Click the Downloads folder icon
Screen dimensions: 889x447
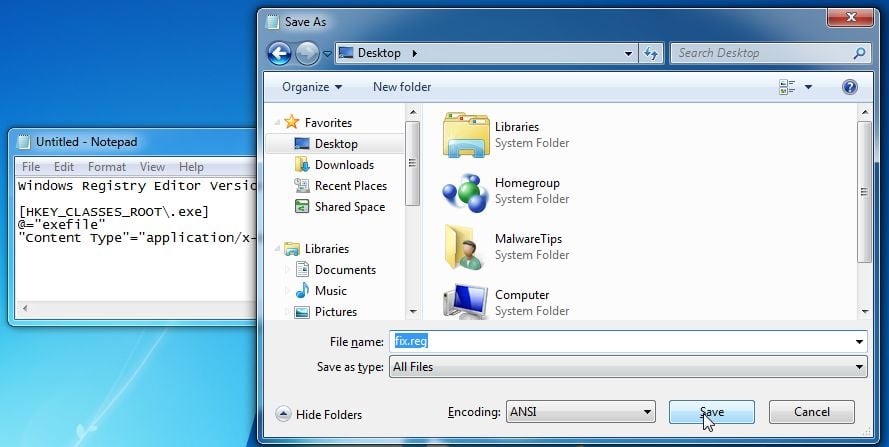click(x=302, y=165)
